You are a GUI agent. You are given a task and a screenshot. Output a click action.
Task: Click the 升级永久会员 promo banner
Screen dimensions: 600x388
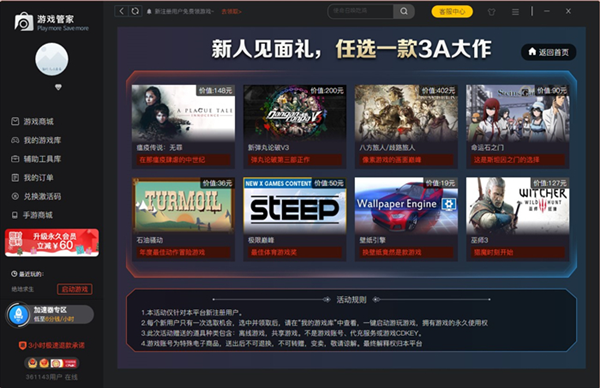tap(52, 243)
